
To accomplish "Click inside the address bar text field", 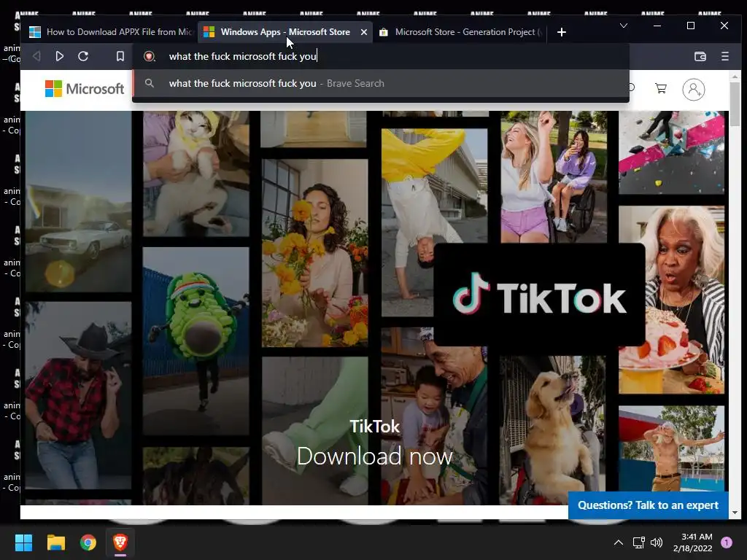I will (381, 56).
